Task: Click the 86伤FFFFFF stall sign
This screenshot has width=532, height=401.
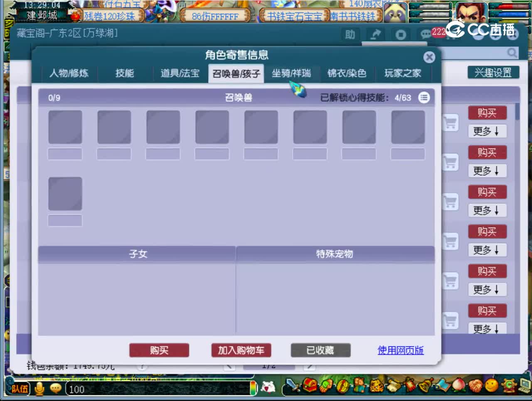Action: coord(215,17)
